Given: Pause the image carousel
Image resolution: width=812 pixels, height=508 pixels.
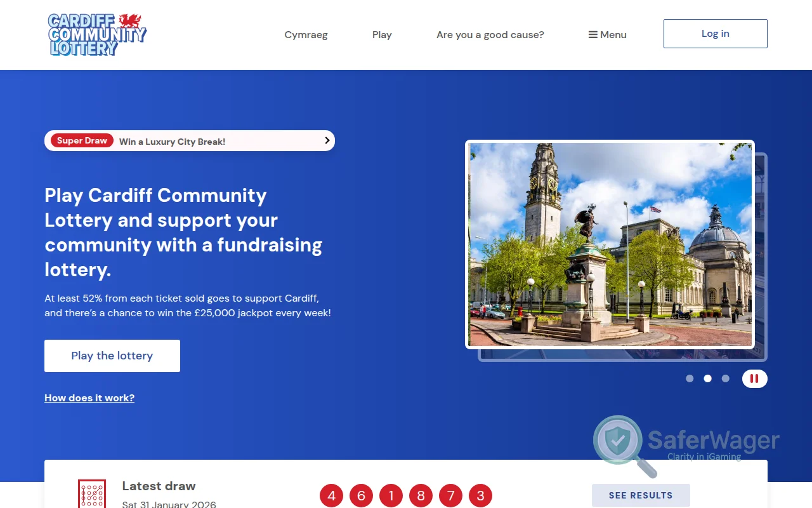Looking at the screenshot, I should pos(754,378).
